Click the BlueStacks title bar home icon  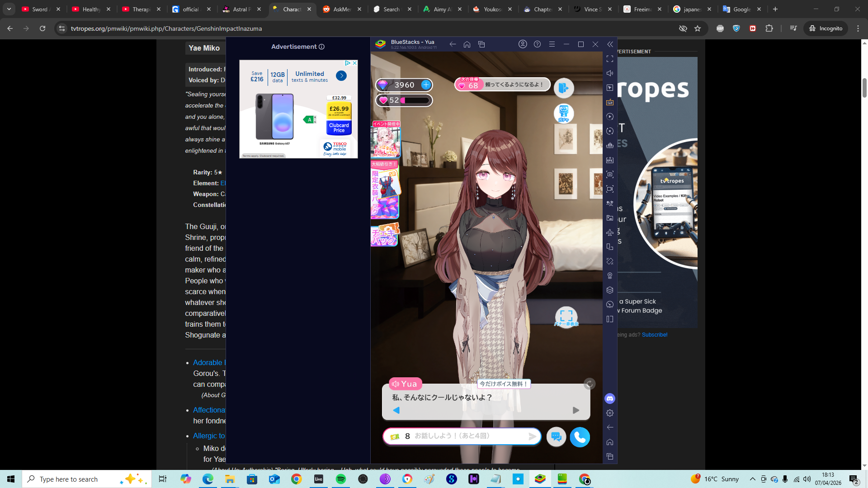coord(467,44)
